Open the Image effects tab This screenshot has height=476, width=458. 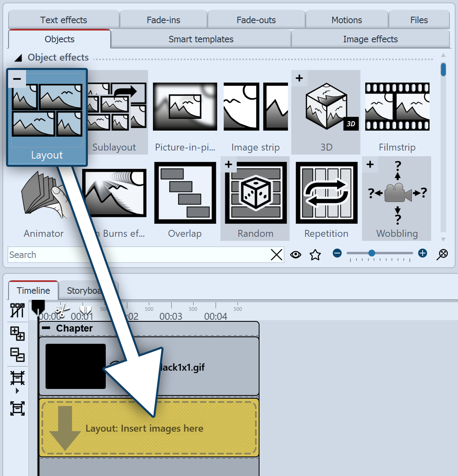point(370,39)
